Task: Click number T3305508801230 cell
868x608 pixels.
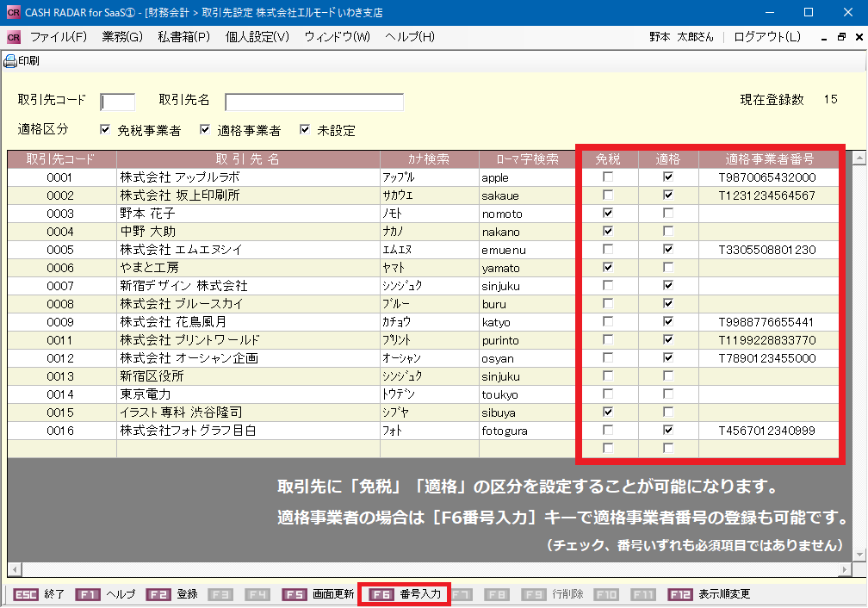Action: coord(770,250)
